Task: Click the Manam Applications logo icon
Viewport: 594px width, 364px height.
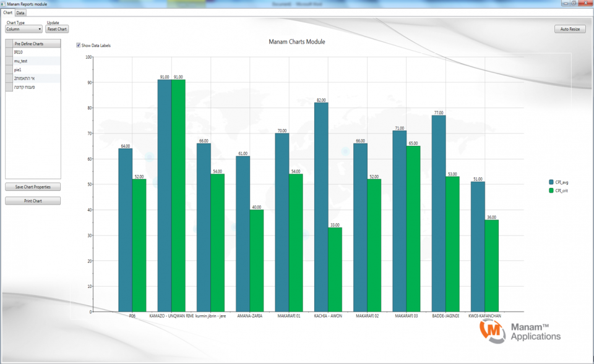Action: pyautogui.click(x=492, y=331)
